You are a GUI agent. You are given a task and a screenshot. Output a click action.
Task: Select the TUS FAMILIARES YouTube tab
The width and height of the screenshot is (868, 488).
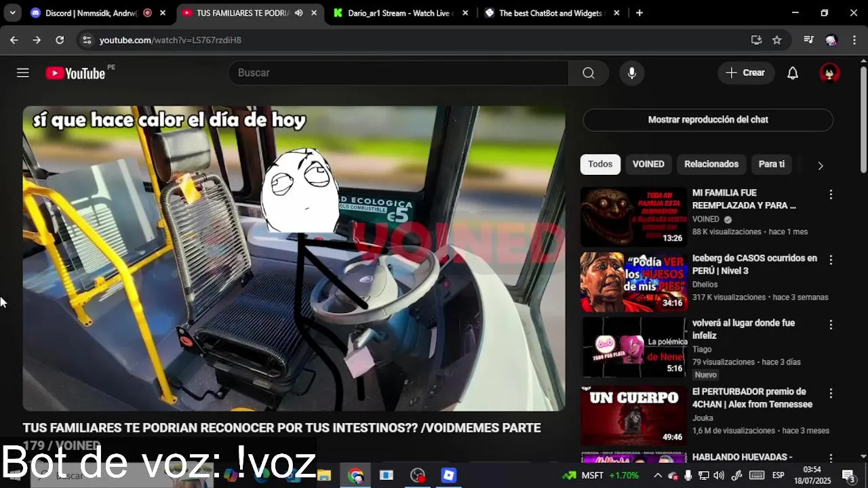click(242, 13)
